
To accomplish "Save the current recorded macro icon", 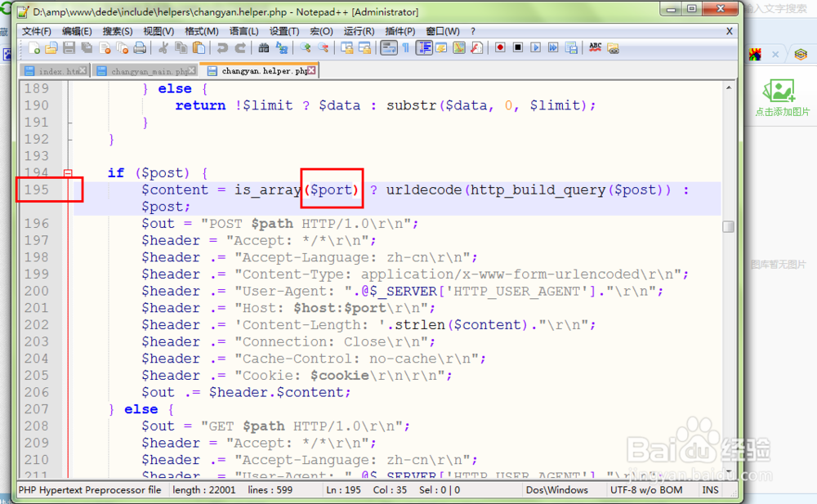I will pos(571,48).
